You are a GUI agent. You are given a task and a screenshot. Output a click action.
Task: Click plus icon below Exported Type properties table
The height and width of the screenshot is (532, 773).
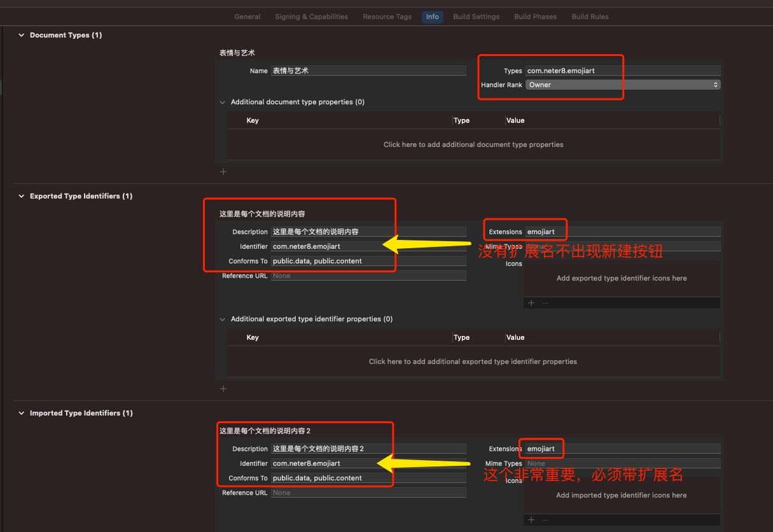click(223, 389)
